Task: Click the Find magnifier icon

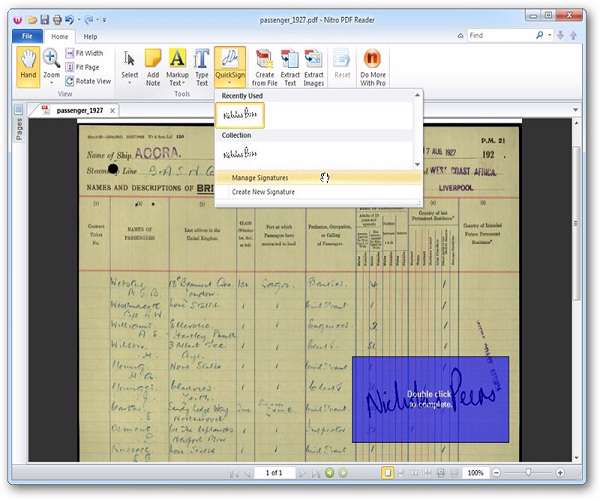Action: (540, 35)
